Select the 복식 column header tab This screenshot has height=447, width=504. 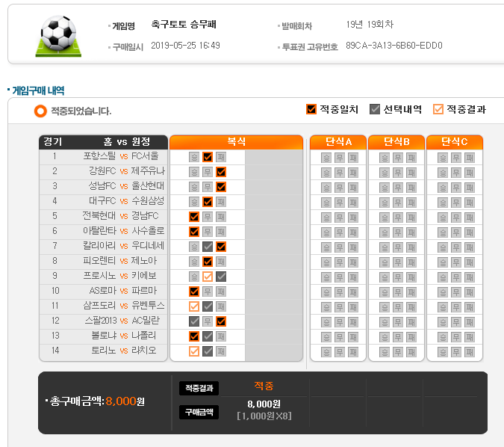[x=236, y=142]
